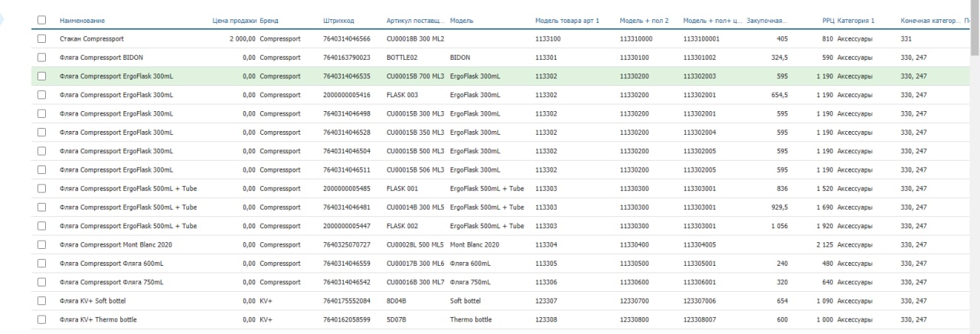Click article CU00028L 500 ML5
The height and width of the screenshot is (334, 980).
pyautogui.click(x=415, y=244)
